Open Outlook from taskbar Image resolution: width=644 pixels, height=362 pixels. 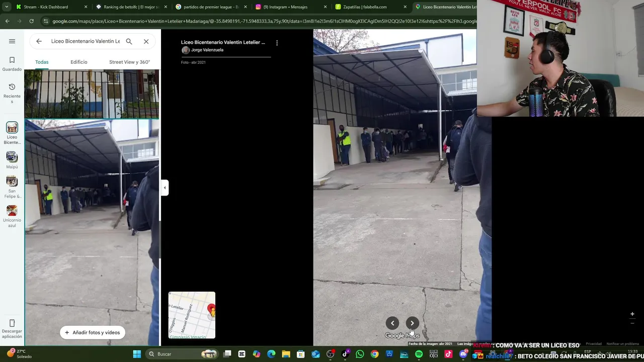[315, 354]
